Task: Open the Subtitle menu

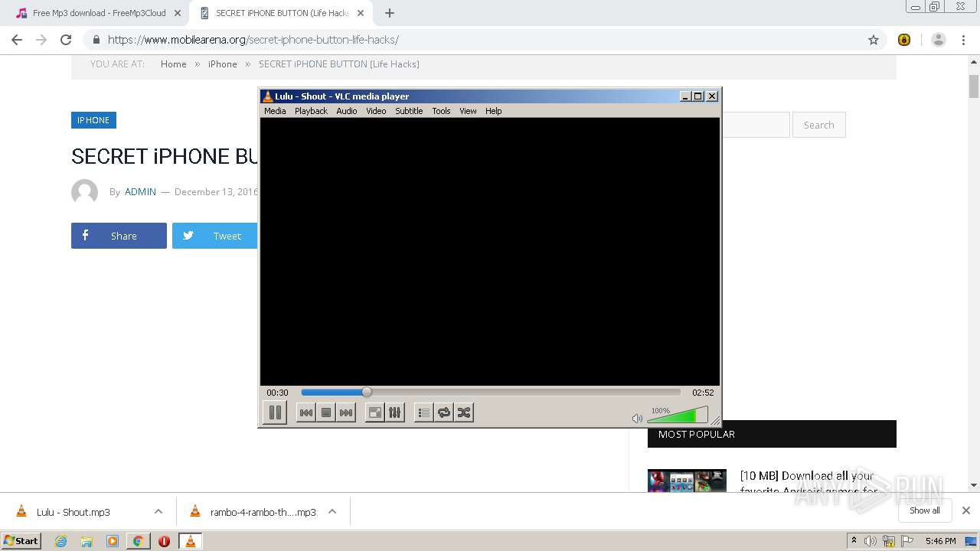Action: point(409,111)
